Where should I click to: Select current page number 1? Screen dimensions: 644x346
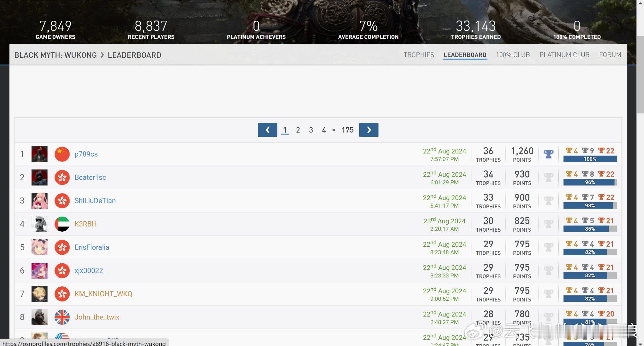pyautogui.click(x=285, y=130)
